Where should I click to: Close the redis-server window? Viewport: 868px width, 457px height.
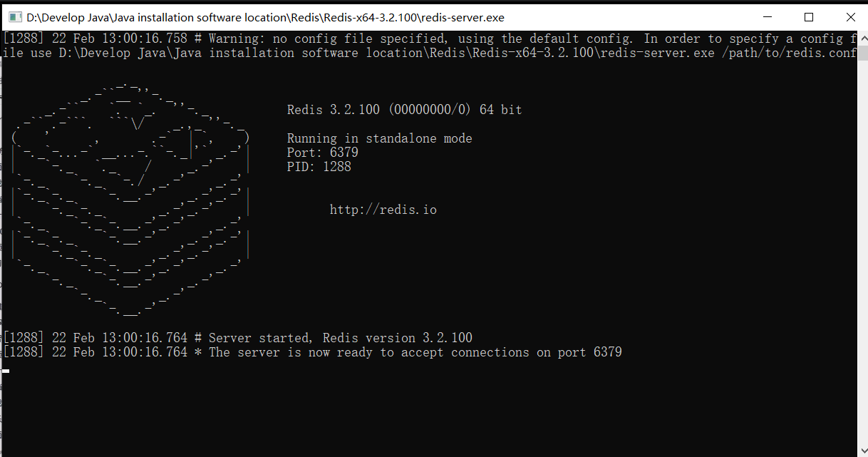851,16
